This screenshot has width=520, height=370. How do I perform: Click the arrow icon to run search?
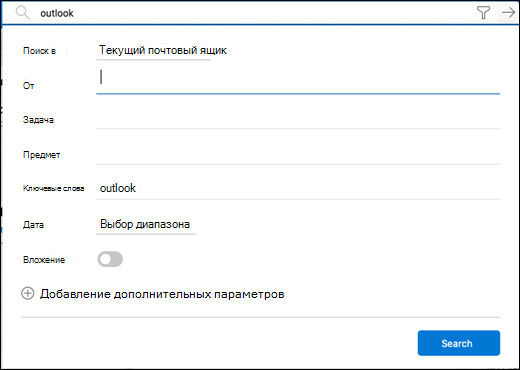[508, 13]
